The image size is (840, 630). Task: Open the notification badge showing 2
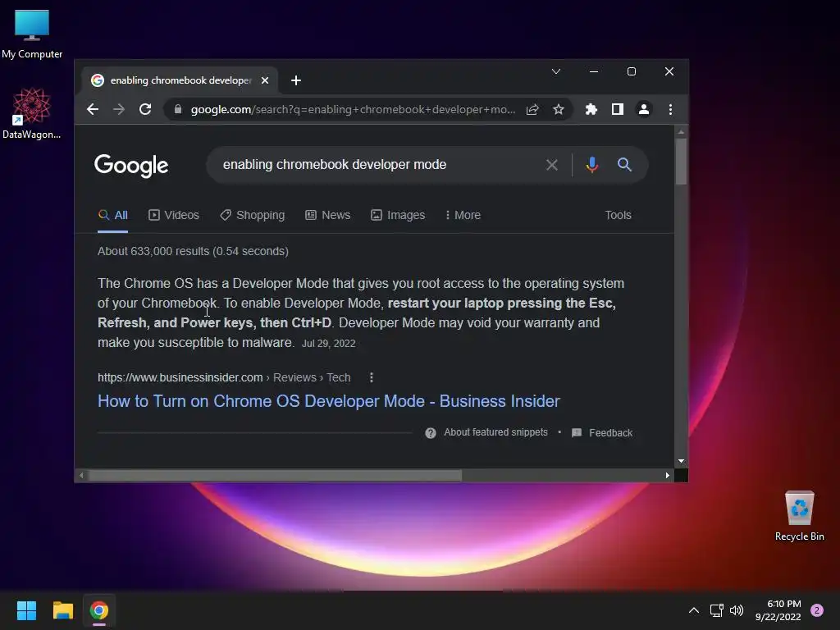[817, 610]
